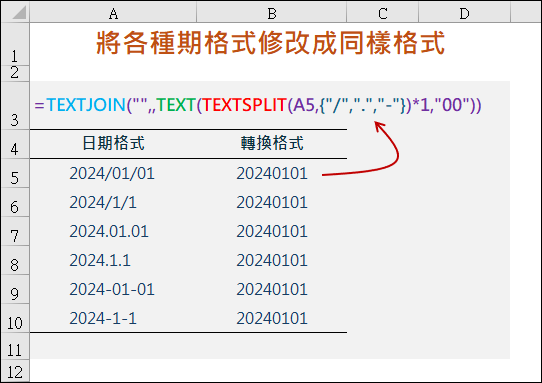Select row 11 header
542x383 pixels.
[x=15, y=346]
